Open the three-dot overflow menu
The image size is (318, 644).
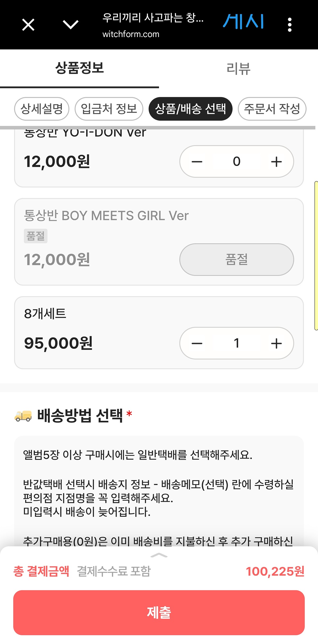click(290, 25)
